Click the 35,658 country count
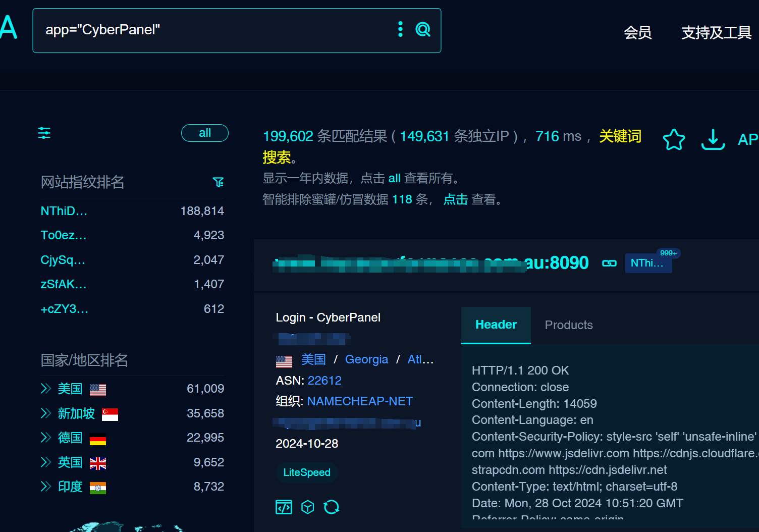 pos(205,413)
